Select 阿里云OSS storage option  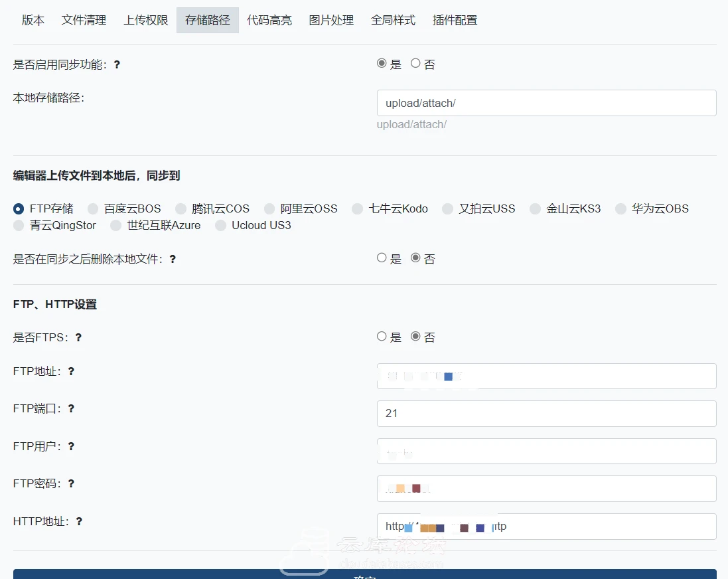pos(269,209)
